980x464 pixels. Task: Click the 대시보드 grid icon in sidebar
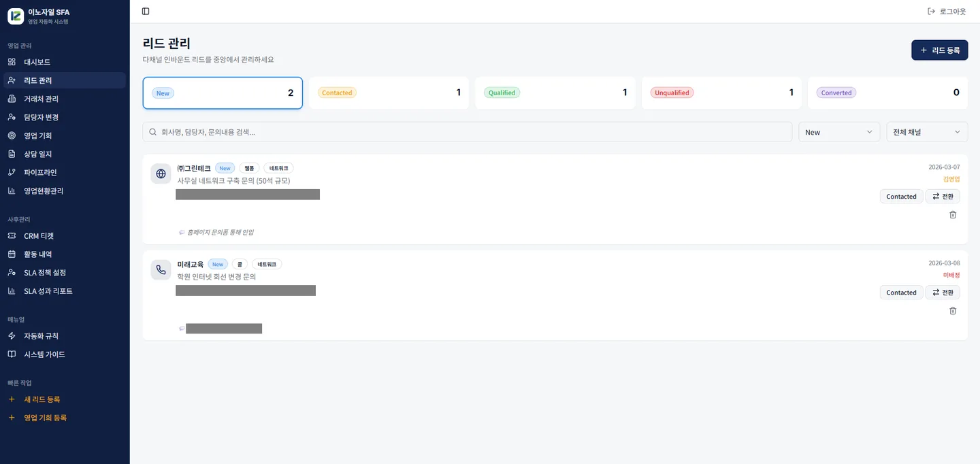click(12, 62)
